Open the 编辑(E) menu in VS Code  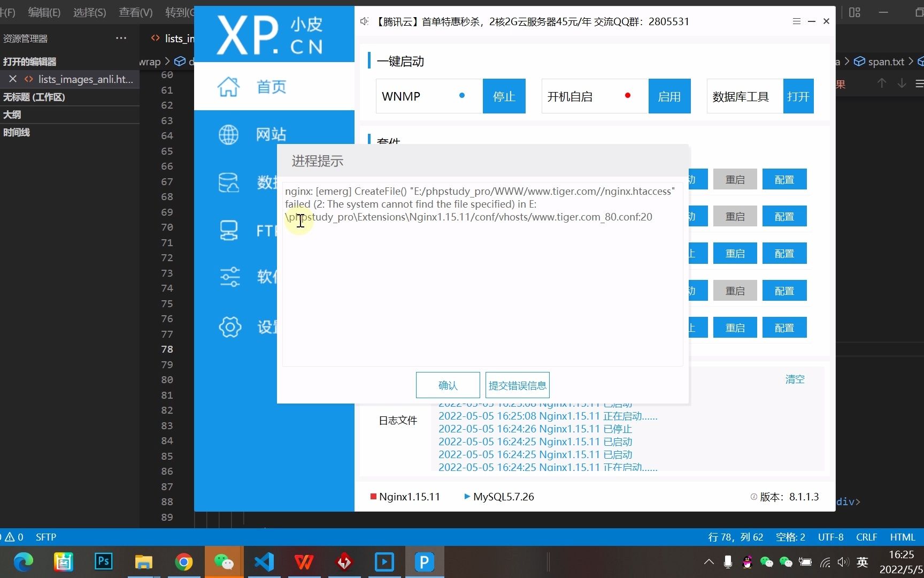point(44,12)
